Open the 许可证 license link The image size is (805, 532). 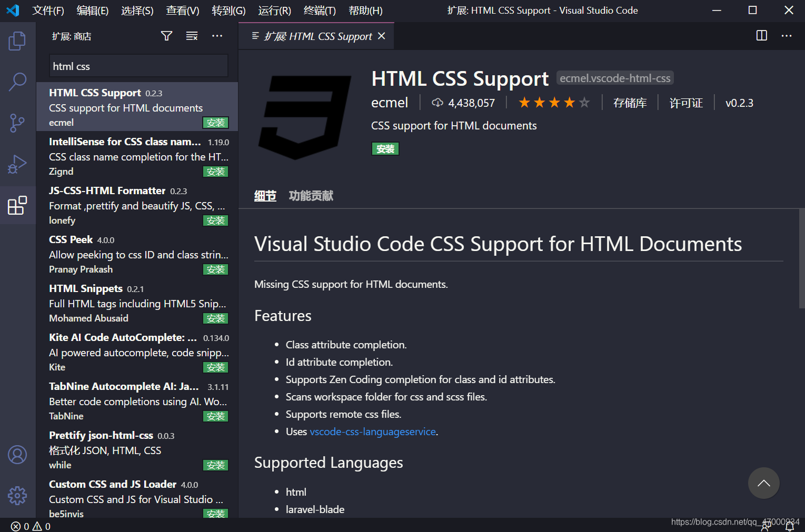(x=686, y=103)
